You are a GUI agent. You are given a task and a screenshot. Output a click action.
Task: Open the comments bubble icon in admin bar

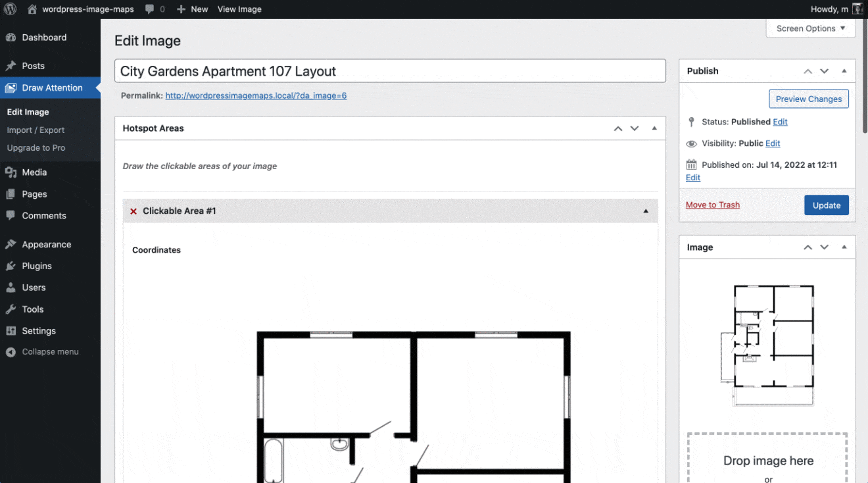click(x=150, y=9)
